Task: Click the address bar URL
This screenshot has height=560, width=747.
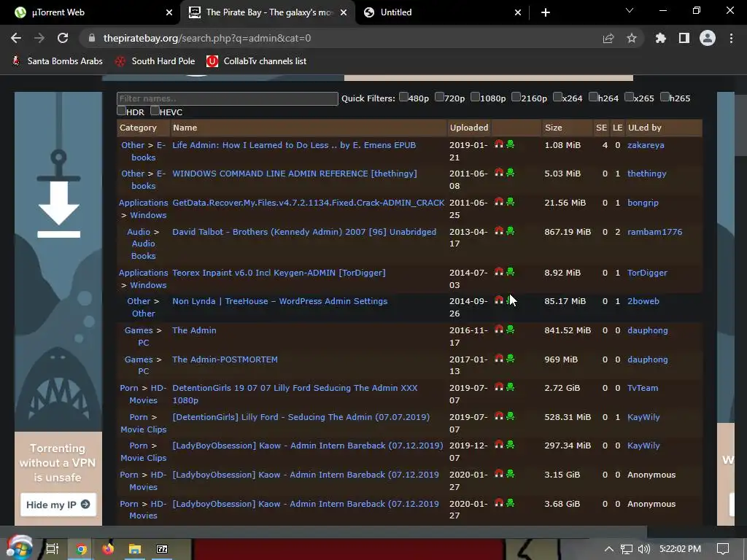Action: [x=207, y=38]
